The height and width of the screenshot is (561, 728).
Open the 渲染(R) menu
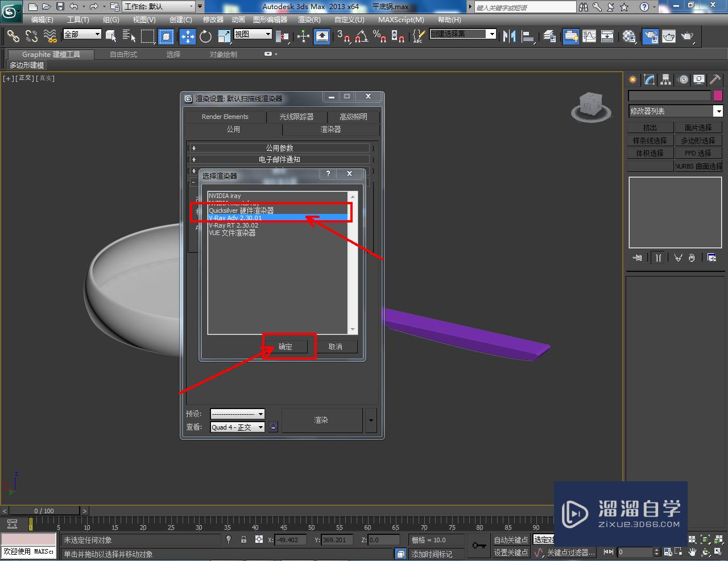309,19
